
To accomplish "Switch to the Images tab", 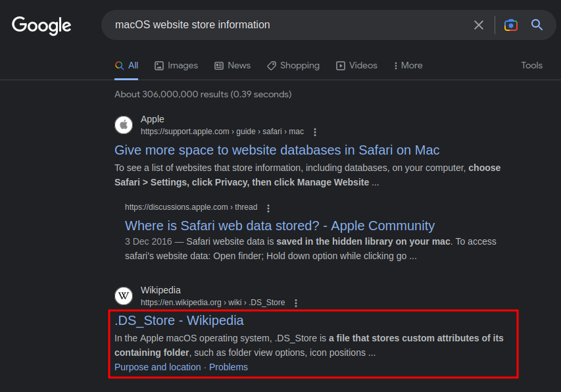I will click(176, 66).
